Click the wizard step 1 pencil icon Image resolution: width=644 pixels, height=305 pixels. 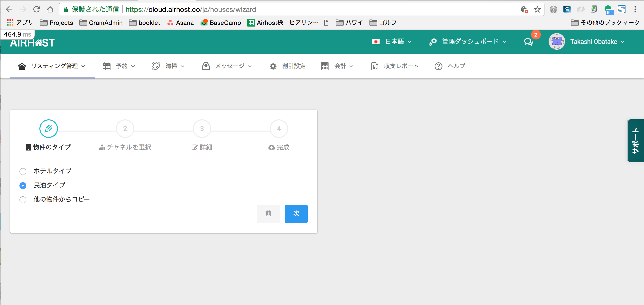pyautogui.click(x=48, y=129)
